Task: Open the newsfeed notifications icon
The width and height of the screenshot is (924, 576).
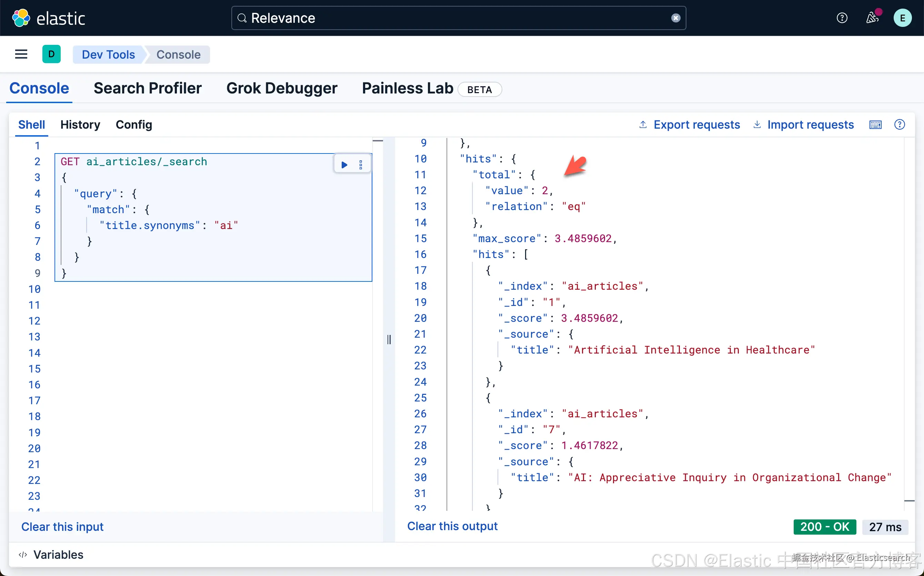Action: pos(872,18)
